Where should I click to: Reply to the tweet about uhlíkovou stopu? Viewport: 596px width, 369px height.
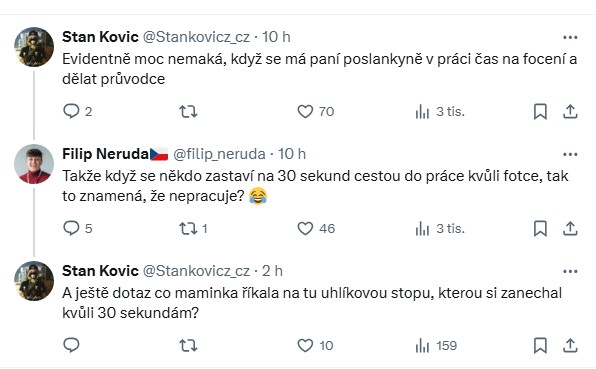[71, 345]
